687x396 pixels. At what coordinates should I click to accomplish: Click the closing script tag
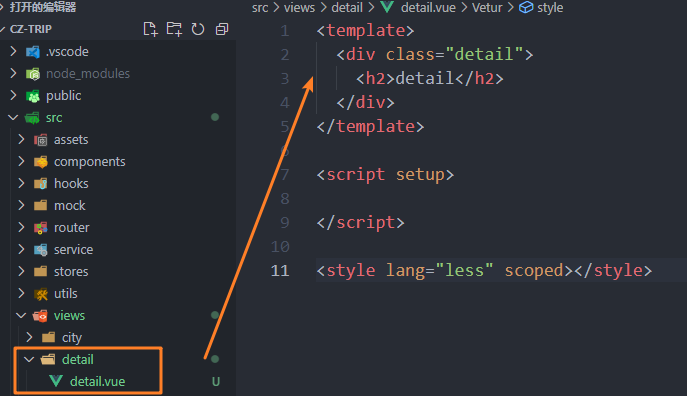(x=361, y=223)
